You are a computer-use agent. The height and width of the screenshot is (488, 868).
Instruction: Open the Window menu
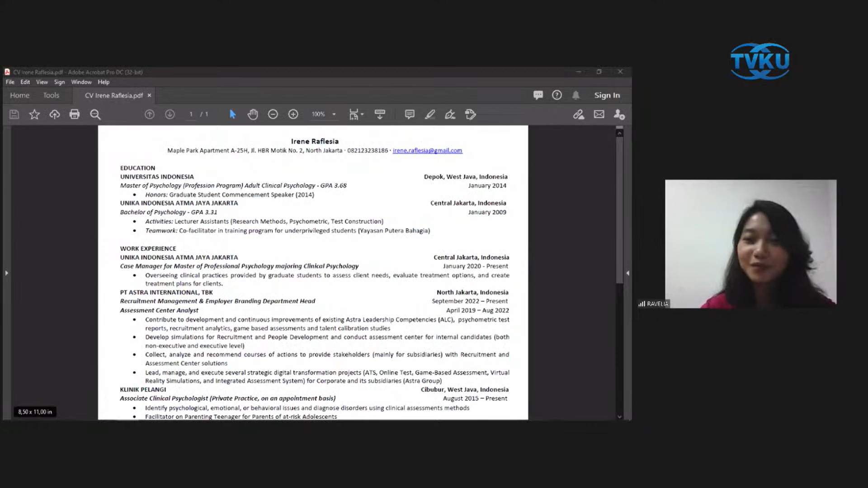81,82
